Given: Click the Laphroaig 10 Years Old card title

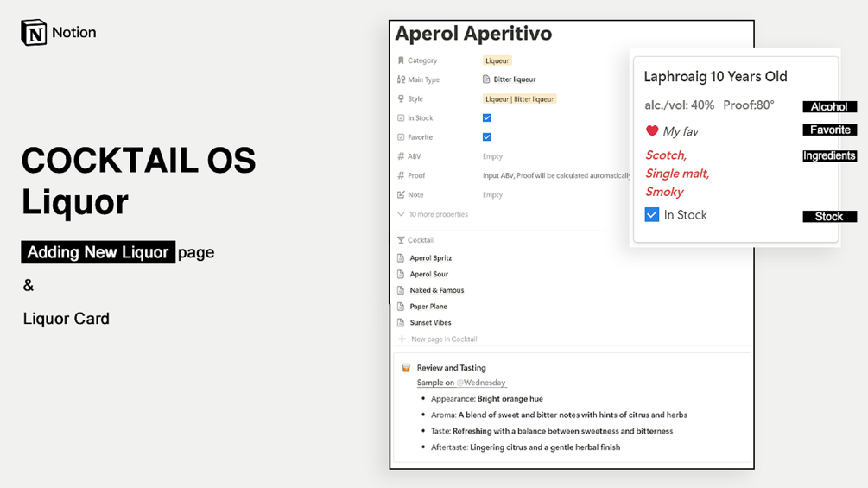Looking at the screenshot, I should 715,76.
